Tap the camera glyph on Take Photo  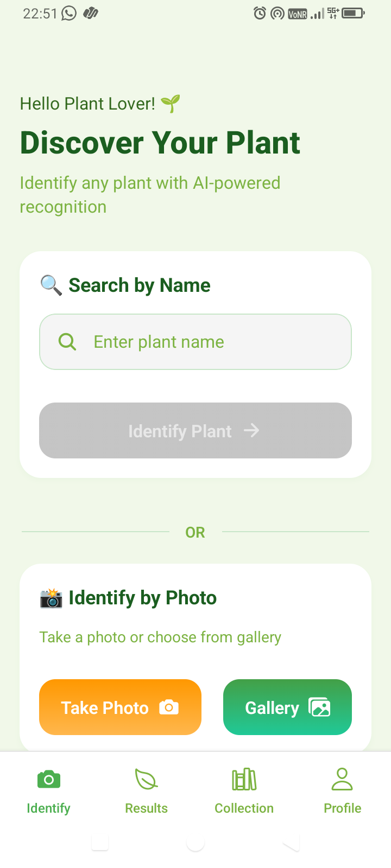(169, 707)
